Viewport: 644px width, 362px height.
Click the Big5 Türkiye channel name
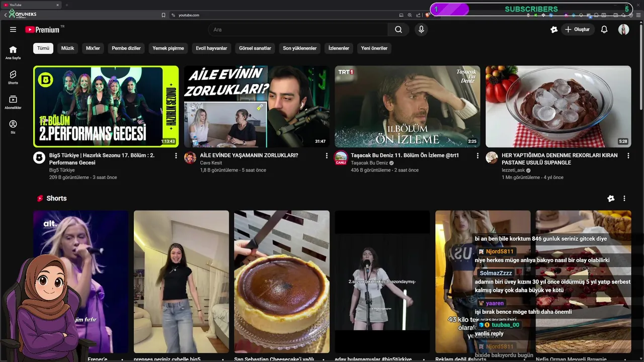pyautogui.click(x=62, y=170)
